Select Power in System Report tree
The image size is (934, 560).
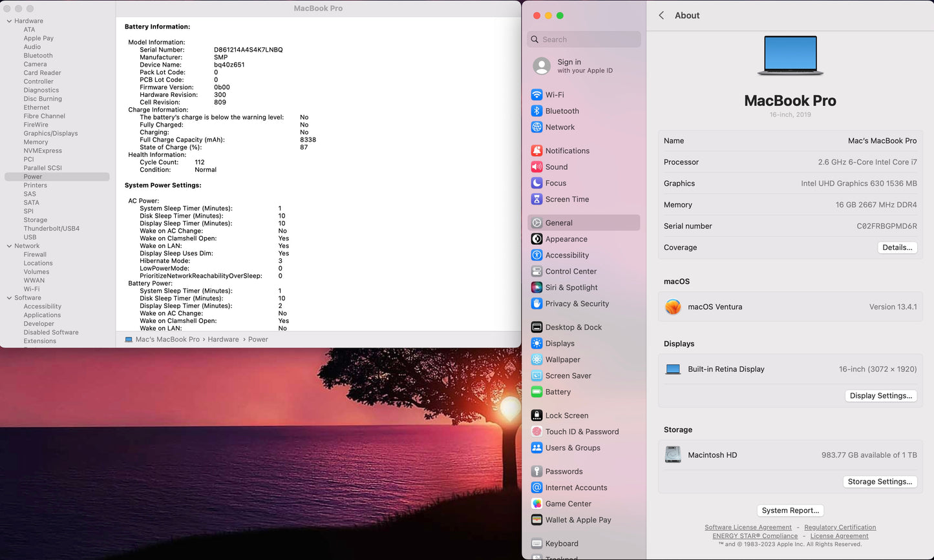pos(57,177)
